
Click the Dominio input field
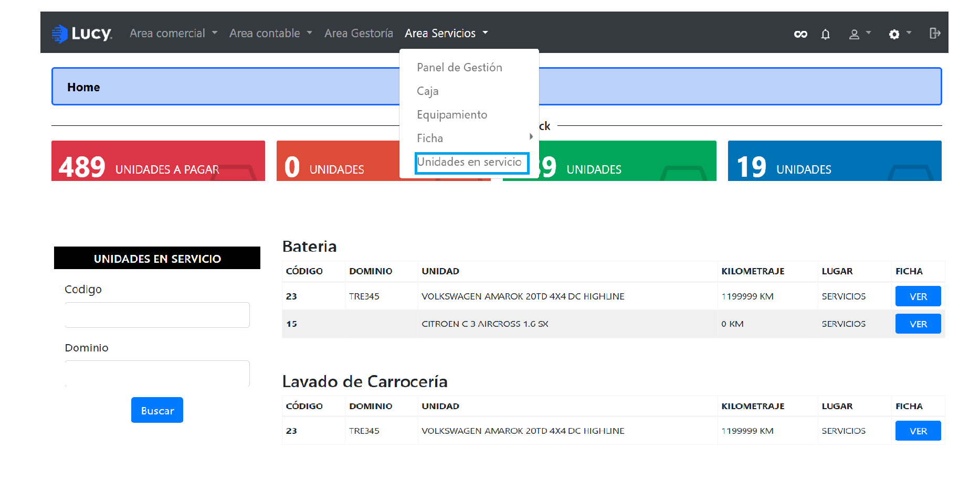[157, 373]
